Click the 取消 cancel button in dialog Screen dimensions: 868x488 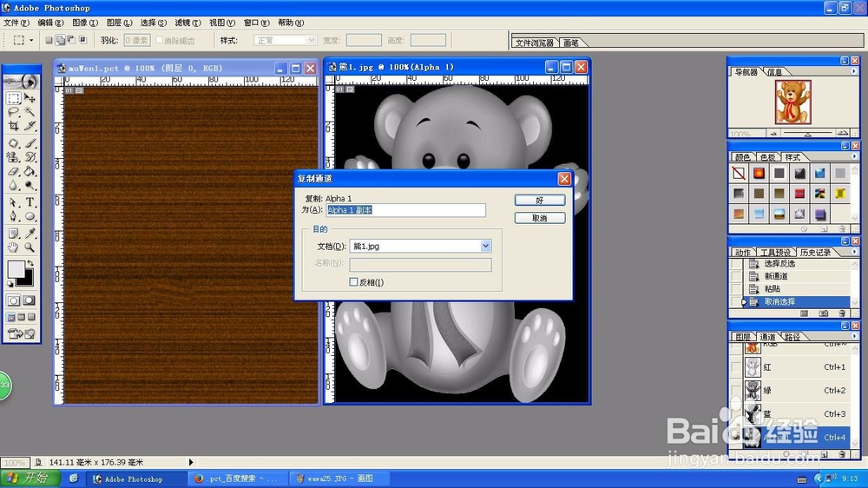coord(540,218)
